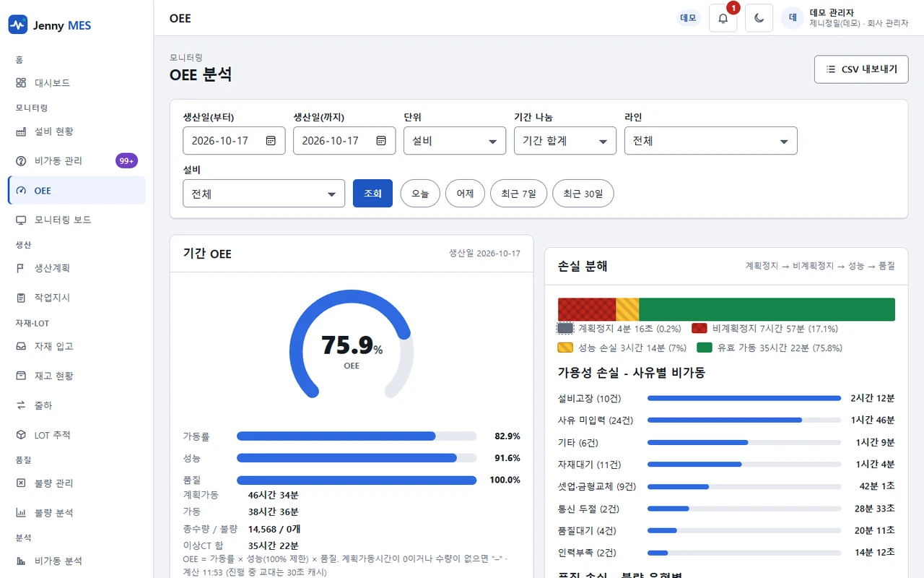
Task: Open the OEE menu item in sidebar
Action: click(x=77, y=191)
